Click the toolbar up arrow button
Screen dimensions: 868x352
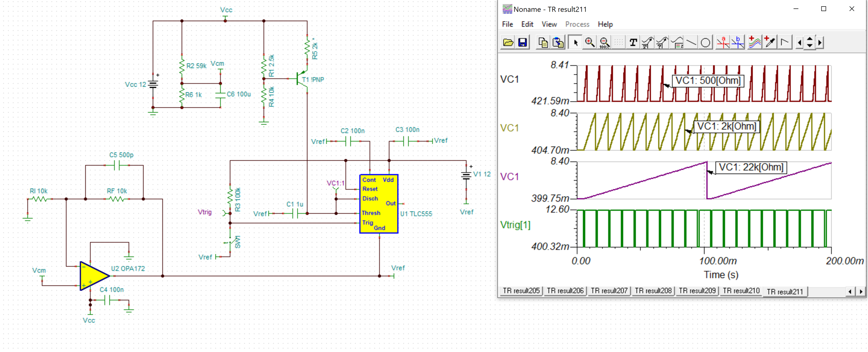pos(810,39)
